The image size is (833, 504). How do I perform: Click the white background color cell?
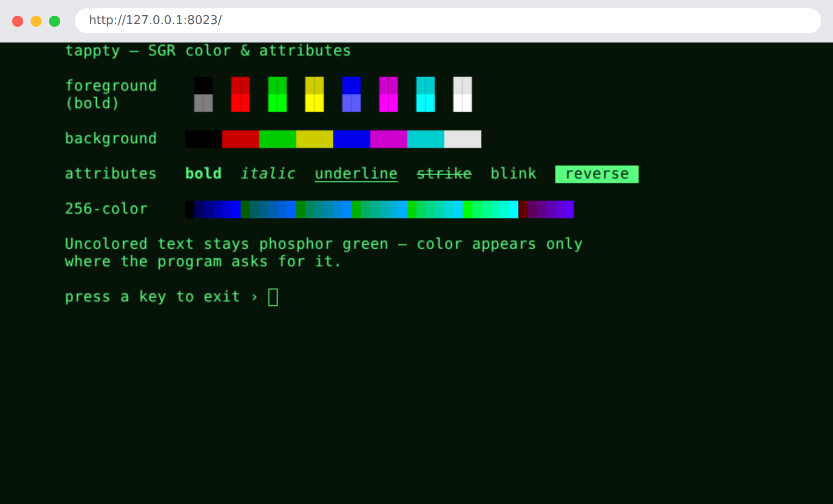pyautogui.click(x=463, y=139)
